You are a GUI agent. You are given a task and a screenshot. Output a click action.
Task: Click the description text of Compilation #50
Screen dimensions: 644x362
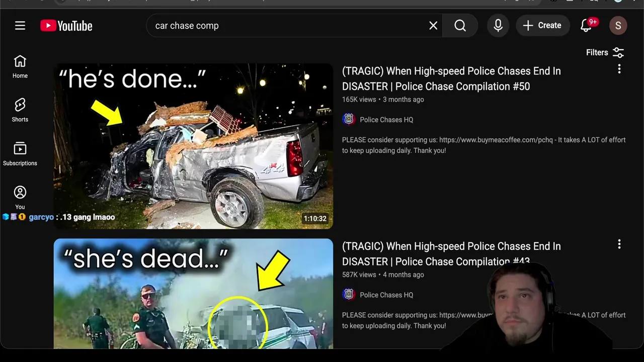484,145
